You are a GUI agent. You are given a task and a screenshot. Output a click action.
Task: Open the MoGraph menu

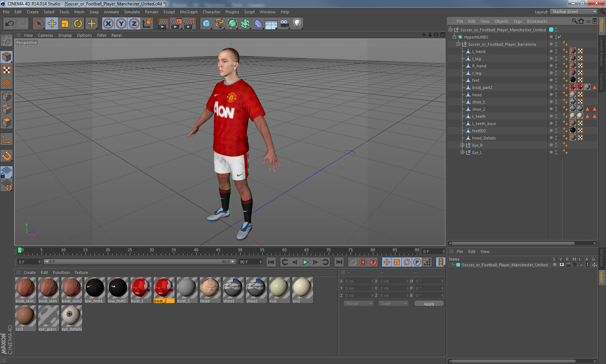tap(189, 12)
